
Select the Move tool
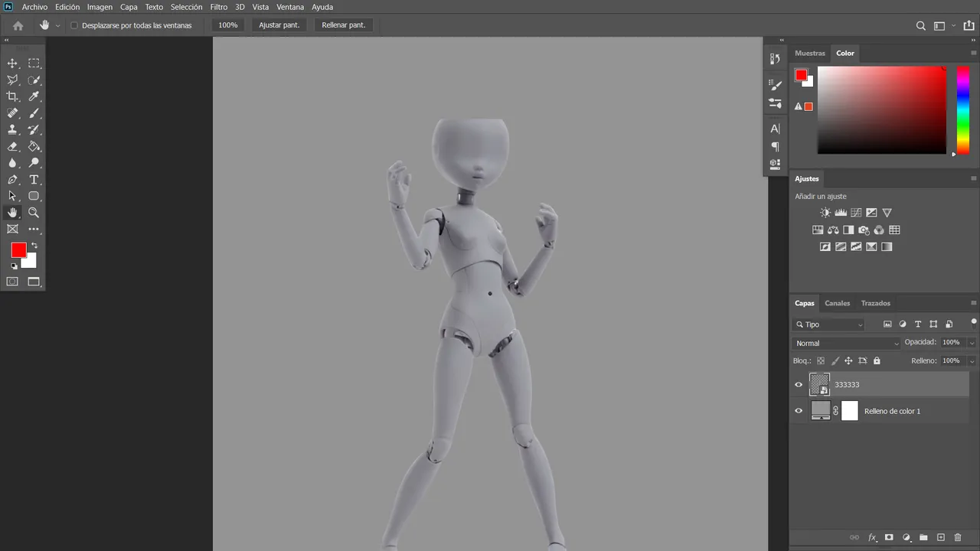[x=12, y=64]
